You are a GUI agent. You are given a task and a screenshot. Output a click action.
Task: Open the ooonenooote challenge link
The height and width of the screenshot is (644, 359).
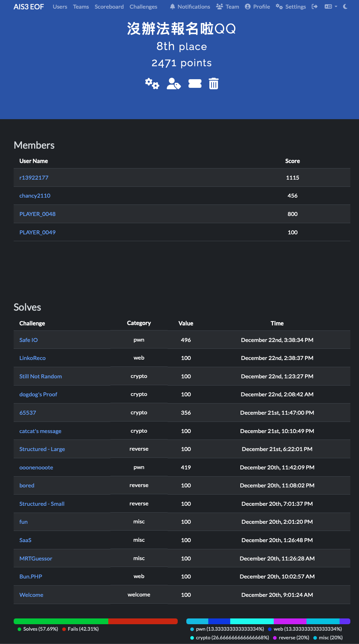pyautogui.click(x=36, y=467)
